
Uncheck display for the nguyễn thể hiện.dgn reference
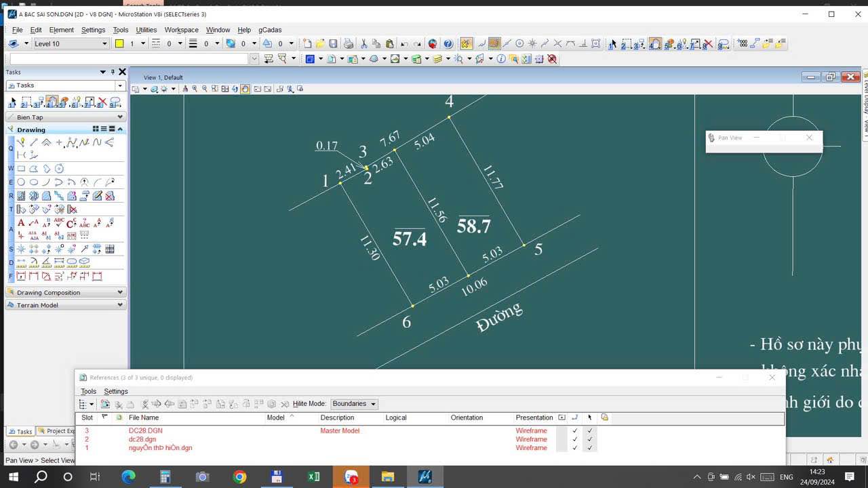pos(574,448)
